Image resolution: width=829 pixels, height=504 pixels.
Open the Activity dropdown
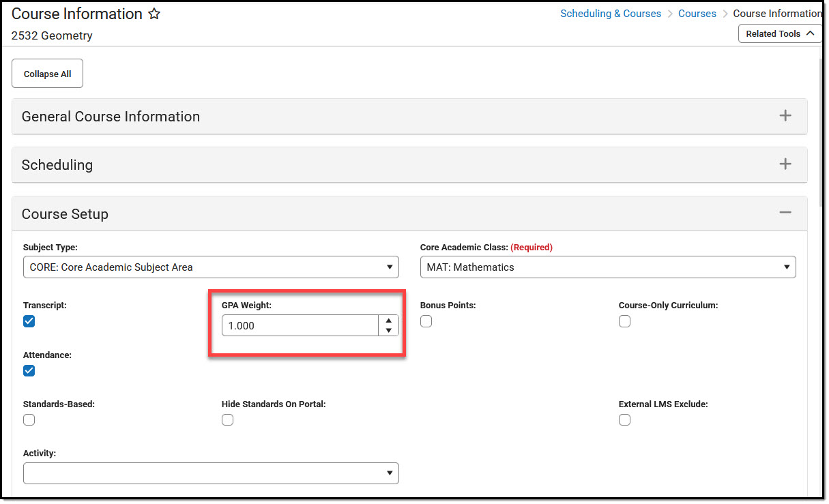coord(211,473)
